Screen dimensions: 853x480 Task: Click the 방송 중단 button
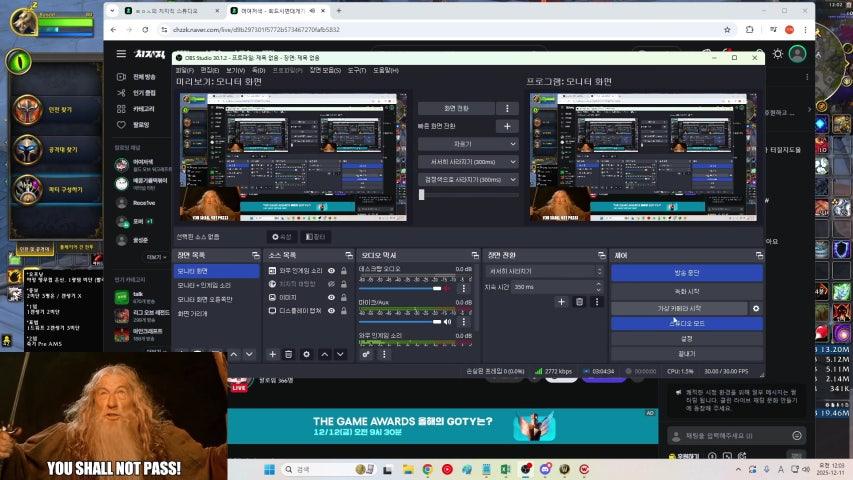pos(686,272)
